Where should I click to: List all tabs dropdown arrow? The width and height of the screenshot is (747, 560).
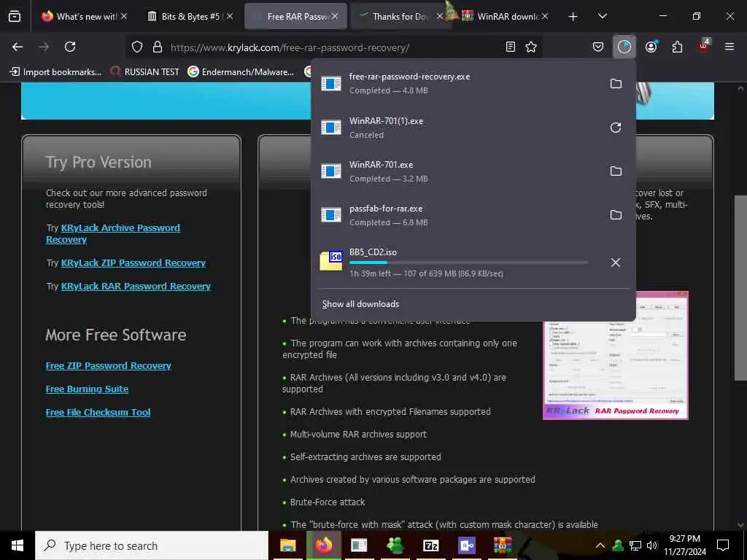pyautogui.click(x=602, y=17)
